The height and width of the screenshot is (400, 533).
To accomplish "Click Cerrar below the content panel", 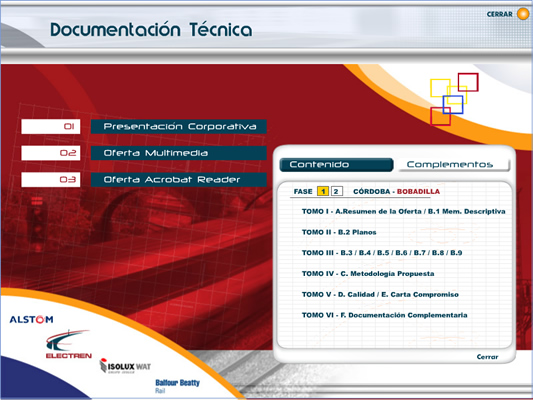I will point(487,357).
